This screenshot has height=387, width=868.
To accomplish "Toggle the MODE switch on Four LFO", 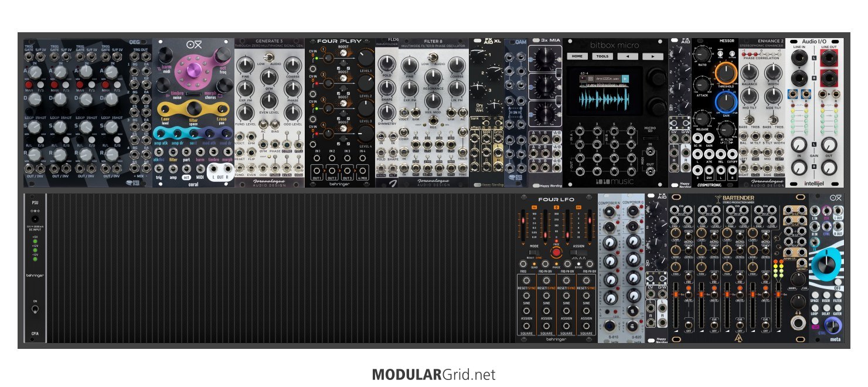I will click(535, 252).
